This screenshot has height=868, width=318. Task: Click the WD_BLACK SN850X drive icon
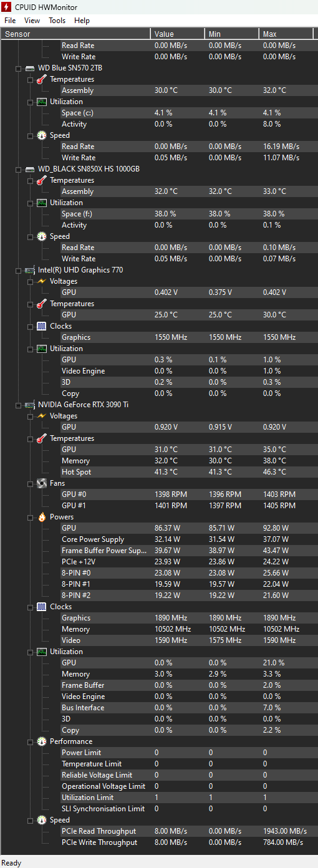[29, 169]
